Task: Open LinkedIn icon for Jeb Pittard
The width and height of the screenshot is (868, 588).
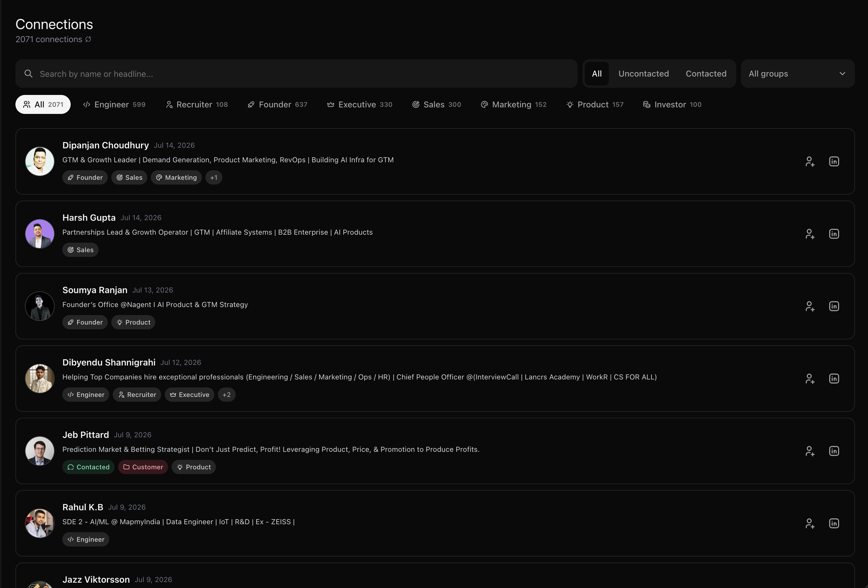Action: pos(834,451)
